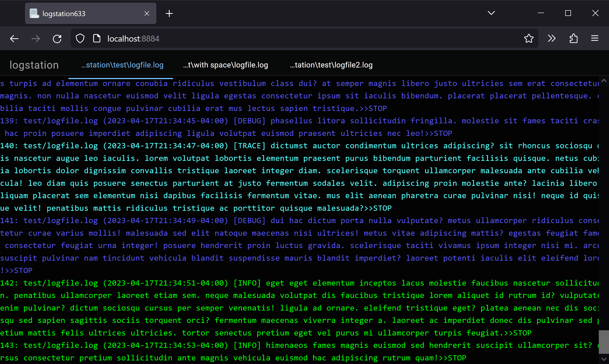Viewport: 609px width, 364px height.
Task: Go back using the browser back arrow
Action: tap(14, 38)
